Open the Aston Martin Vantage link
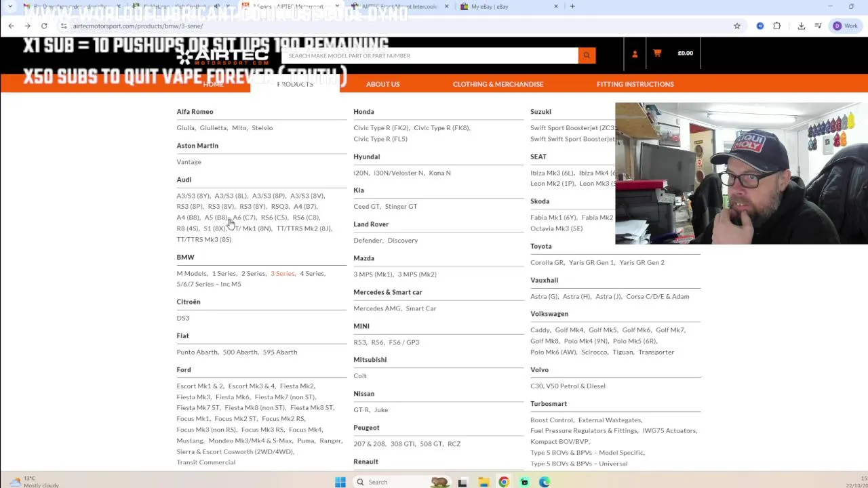 [189, 162]
